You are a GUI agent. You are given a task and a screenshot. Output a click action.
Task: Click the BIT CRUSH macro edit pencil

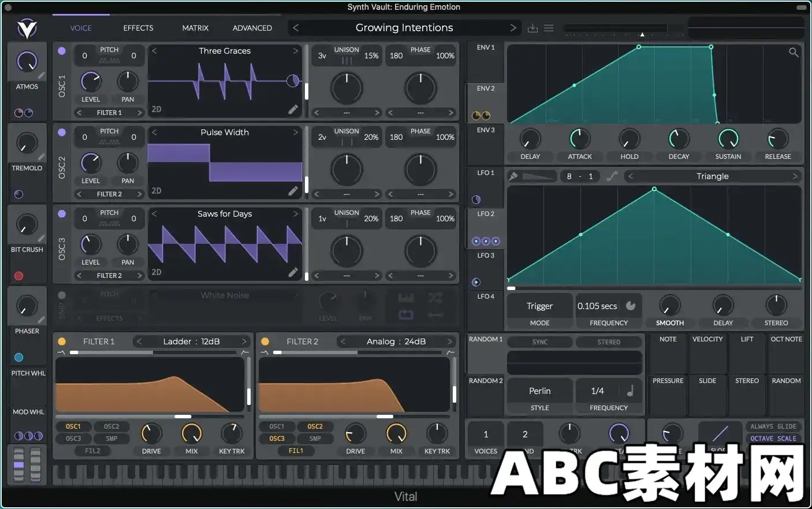[42, 239]
